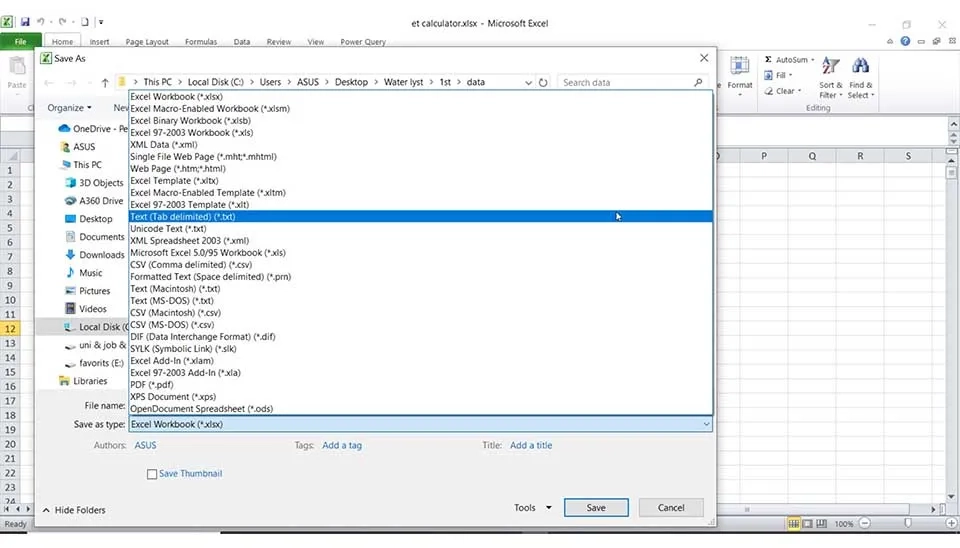The width and height of the screenshot is (960, 548).
Task: Select PDF (*.pdf) from file type list
Action: 152,385
